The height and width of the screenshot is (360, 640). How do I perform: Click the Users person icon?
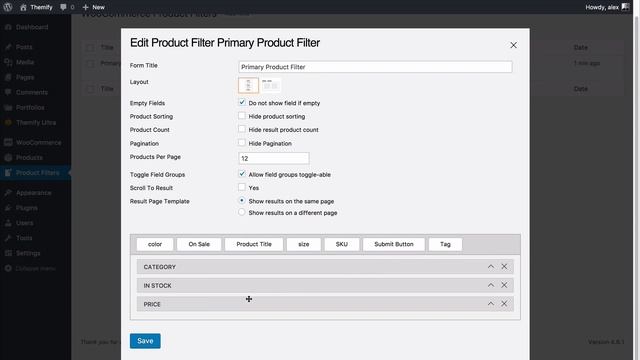coord(8,223)
